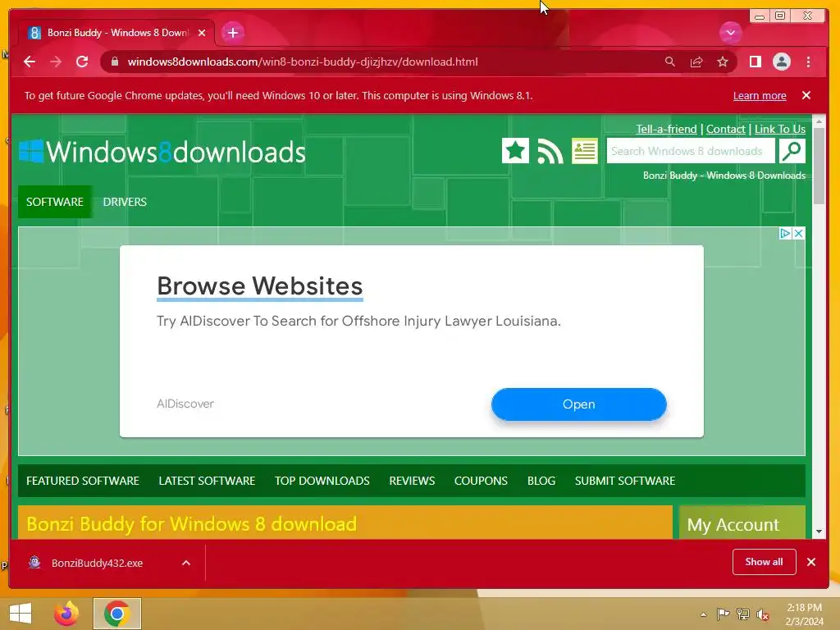This screenshot has width=840, height=630.
Task: Click Chrome icon in the taskbar
Action: [x=116, y=614]
